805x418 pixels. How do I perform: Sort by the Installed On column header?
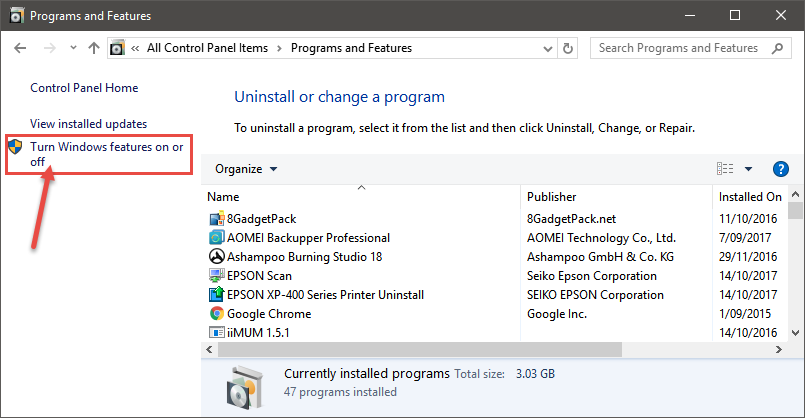[x=750, y=197]
